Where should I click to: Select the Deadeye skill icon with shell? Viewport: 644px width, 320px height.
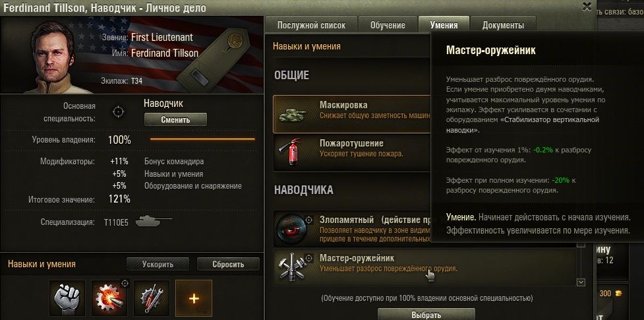pyautogui.click(x=109, y=298)
